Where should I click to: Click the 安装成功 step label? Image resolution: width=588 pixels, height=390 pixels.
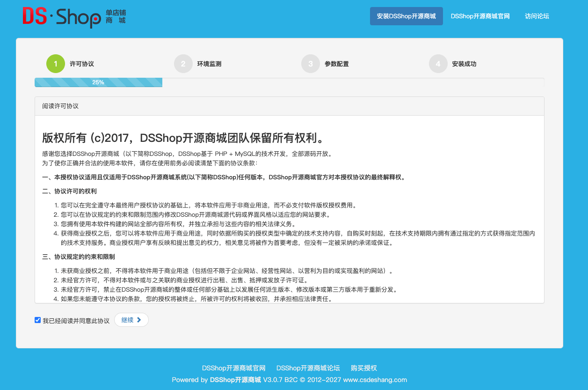coord(464,64)
